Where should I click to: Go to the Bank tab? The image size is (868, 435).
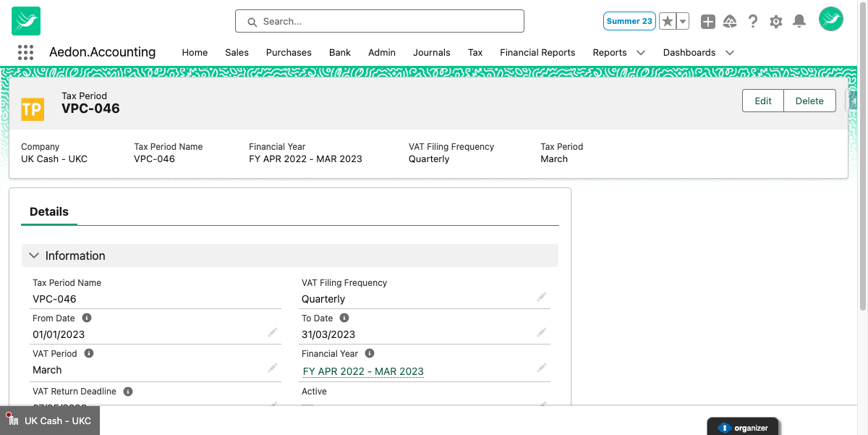(x=340, y=52)
